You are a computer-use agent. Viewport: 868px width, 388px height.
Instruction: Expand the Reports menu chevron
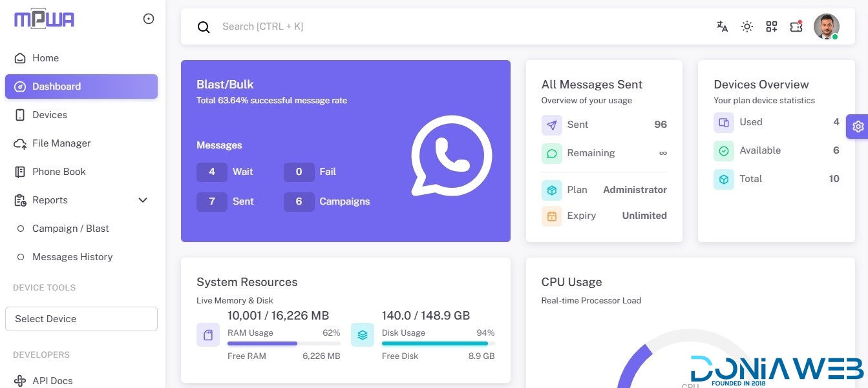(143, 200)
